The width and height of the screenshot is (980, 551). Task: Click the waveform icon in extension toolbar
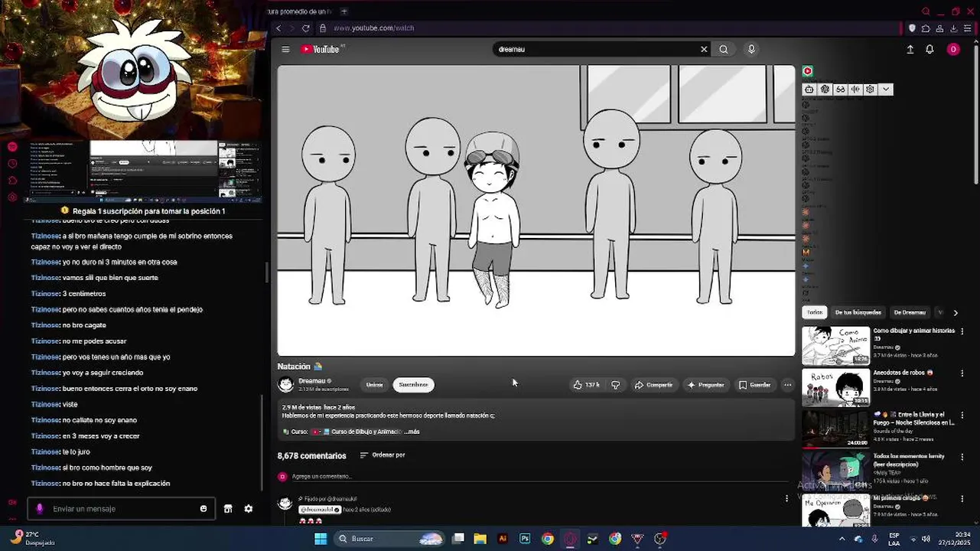(x=855, y=90)
